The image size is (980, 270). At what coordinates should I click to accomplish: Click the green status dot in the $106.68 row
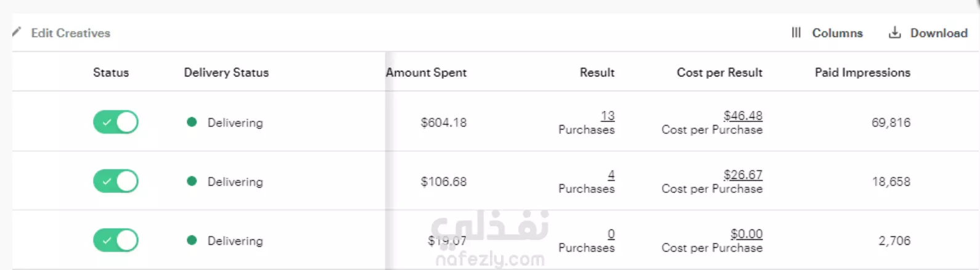coord(192,181)
